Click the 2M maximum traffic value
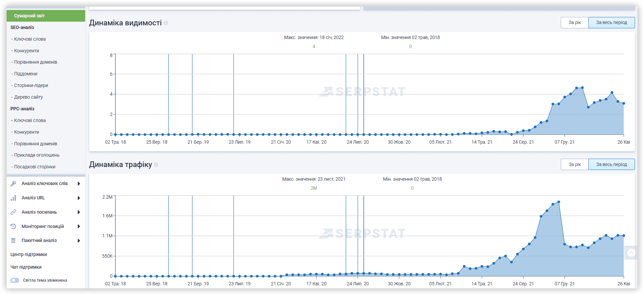 click(x=314, y=188)
